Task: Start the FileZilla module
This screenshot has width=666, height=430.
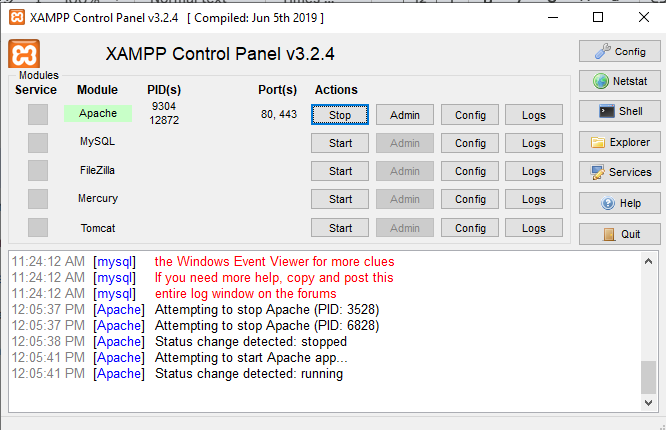Action: (340, 171)
